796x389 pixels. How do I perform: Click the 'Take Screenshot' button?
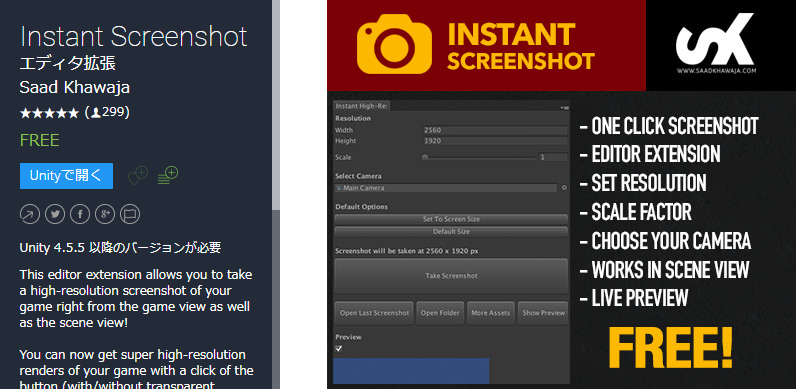(x=451, y=276)
